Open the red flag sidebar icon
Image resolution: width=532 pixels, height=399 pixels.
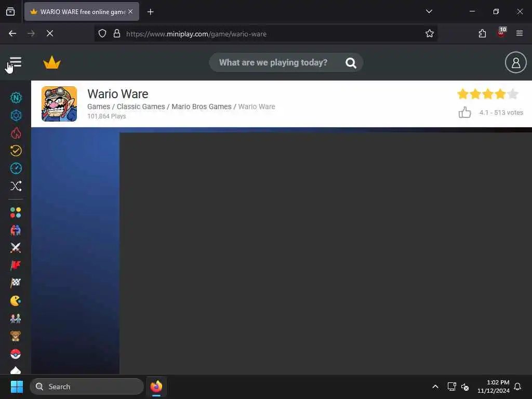[x=16, y=265]
